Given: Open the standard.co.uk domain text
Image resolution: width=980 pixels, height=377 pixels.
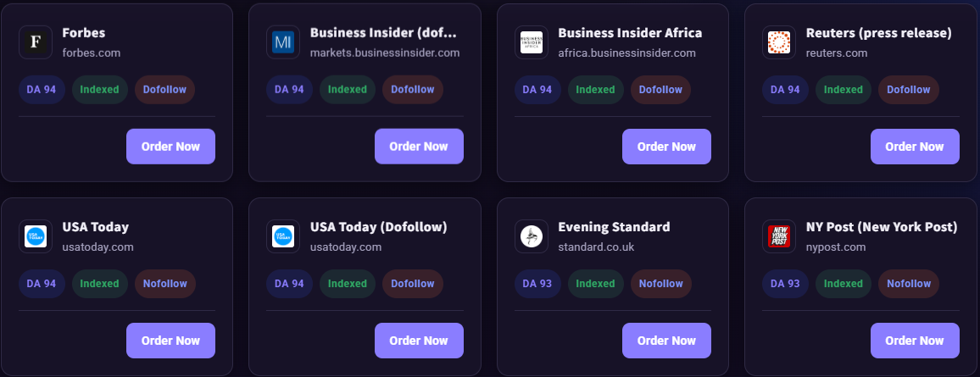Looking at the screenshot, I should (596, 247).
